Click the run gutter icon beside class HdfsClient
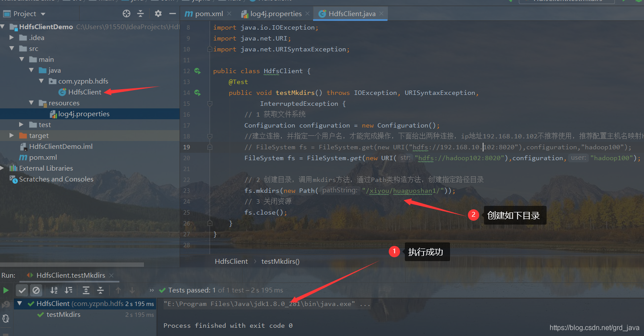The image size is (644, 336). (197, 71)
